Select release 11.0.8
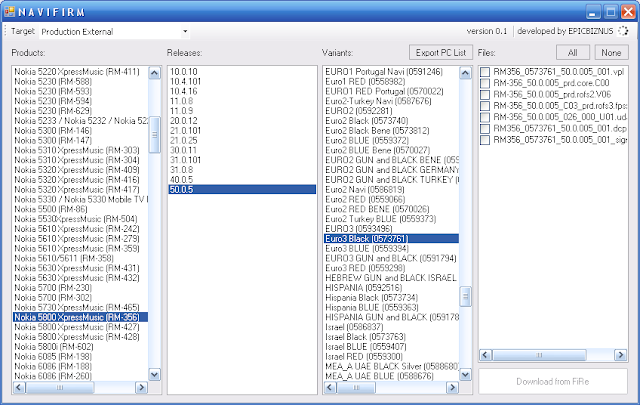This screenshot has width=640, height=405. (x=182, y=101)
